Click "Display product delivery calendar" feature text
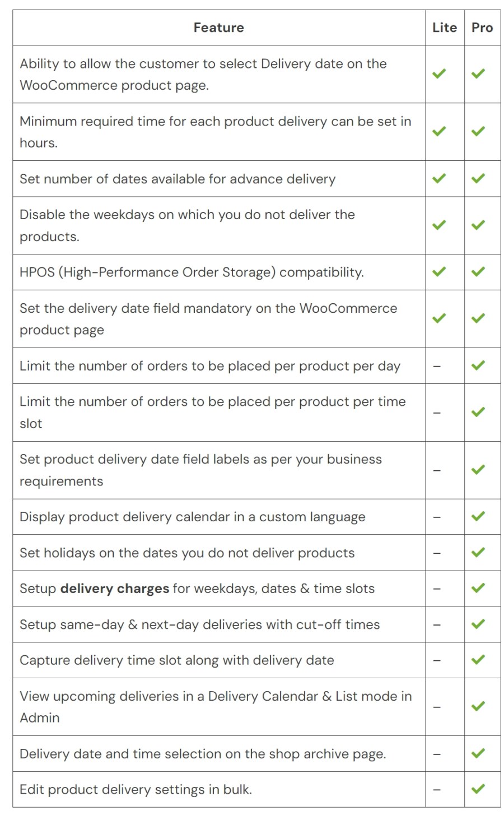This screenshot has width=504, height=815. pyautogui.click(x=192, y=517)
